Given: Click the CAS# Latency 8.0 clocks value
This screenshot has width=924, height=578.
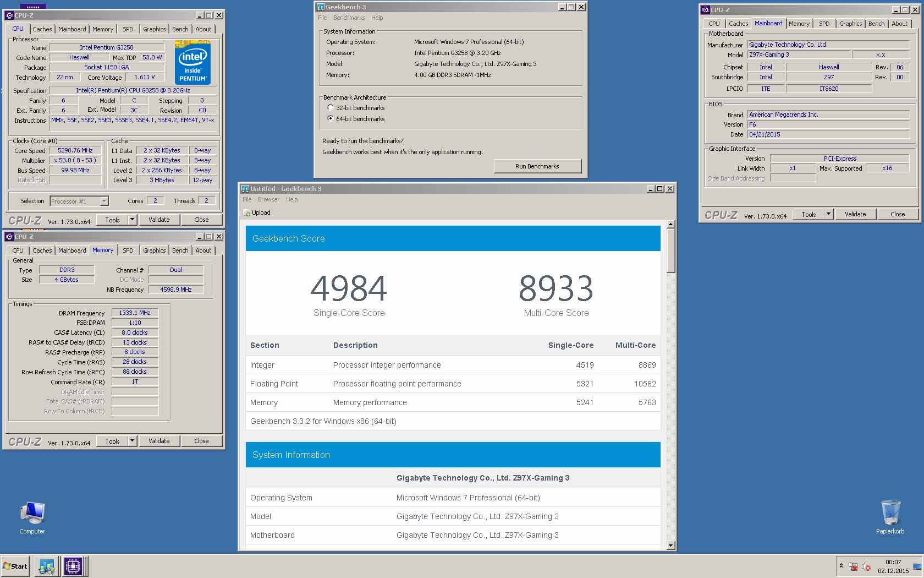Looking at the screenshot, I should 135,332.
